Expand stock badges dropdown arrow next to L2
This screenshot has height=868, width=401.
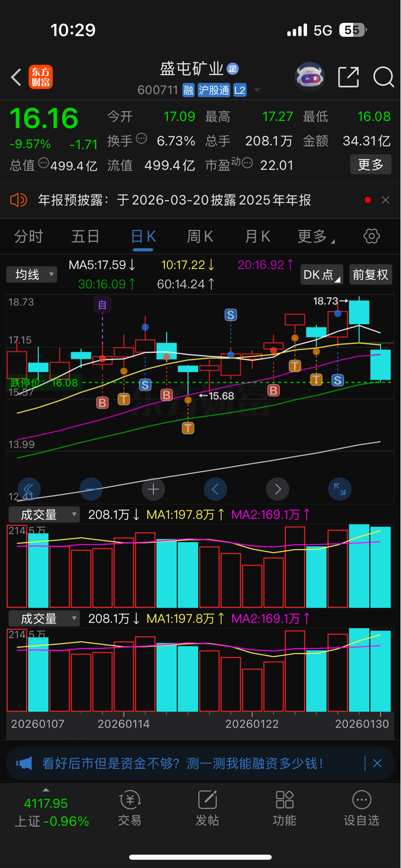pyautogui.click(x=257, y=90)
